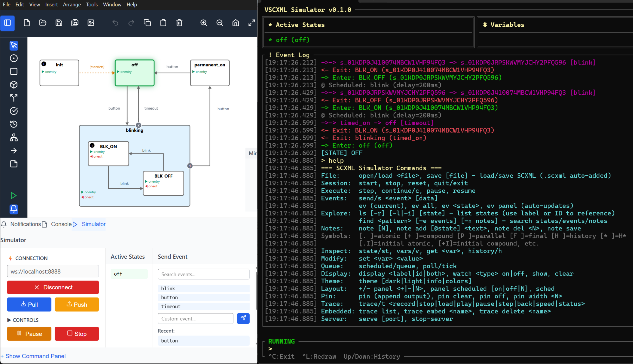Viewport: 633px width, 364px height.
Task: Pause the simulation
Action: pyautogui.click(x=29, y=334)
